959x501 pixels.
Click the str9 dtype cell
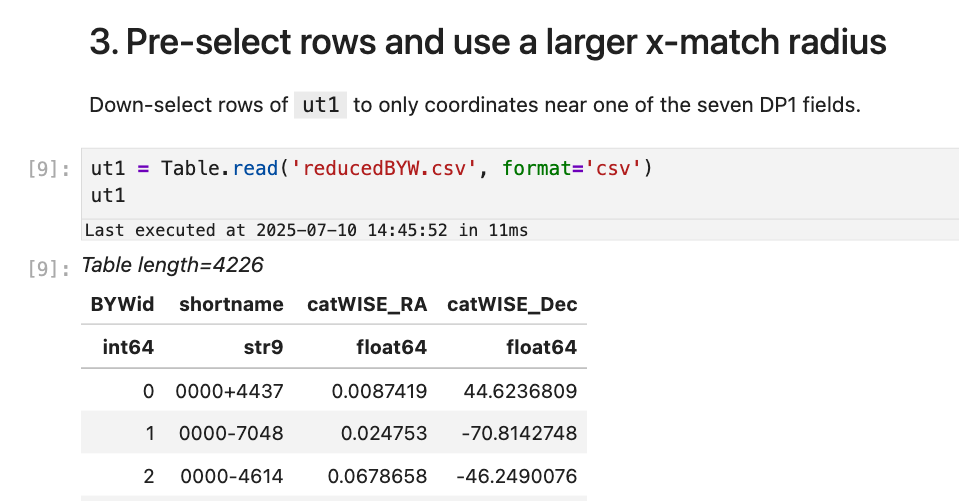[264, 347]
